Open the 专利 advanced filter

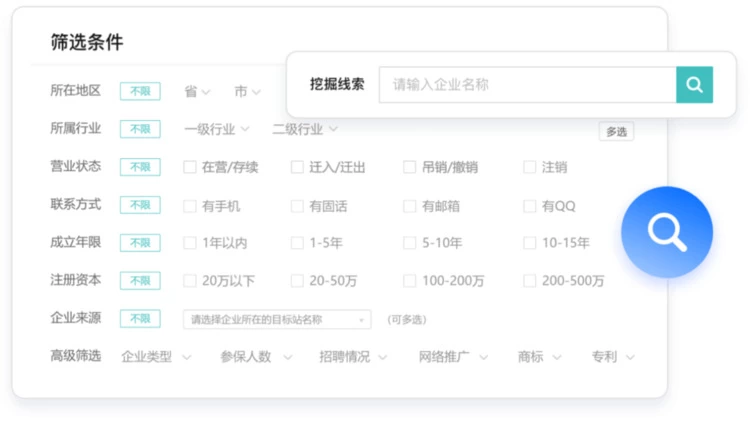[612, 357]
